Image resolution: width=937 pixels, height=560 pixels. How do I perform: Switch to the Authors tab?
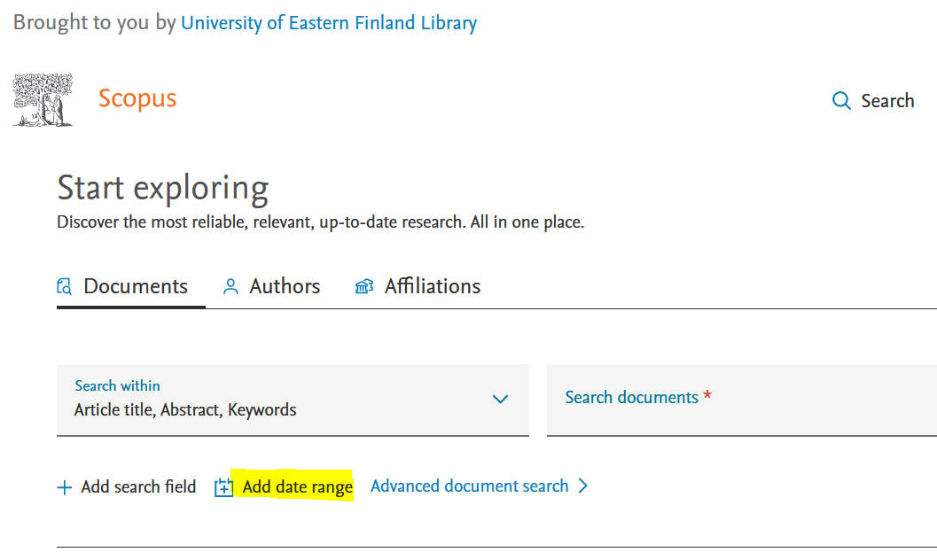(271, 286)
